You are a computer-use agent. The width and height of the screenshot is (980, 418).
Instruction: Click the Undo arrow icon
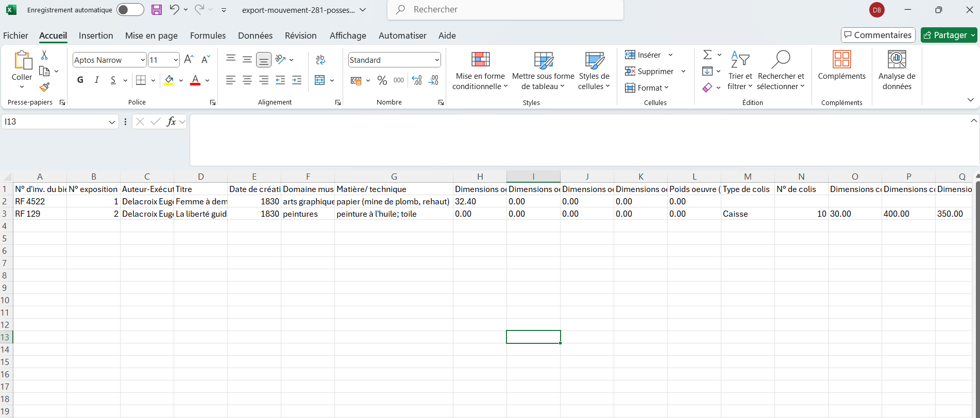tap(174, 9)
